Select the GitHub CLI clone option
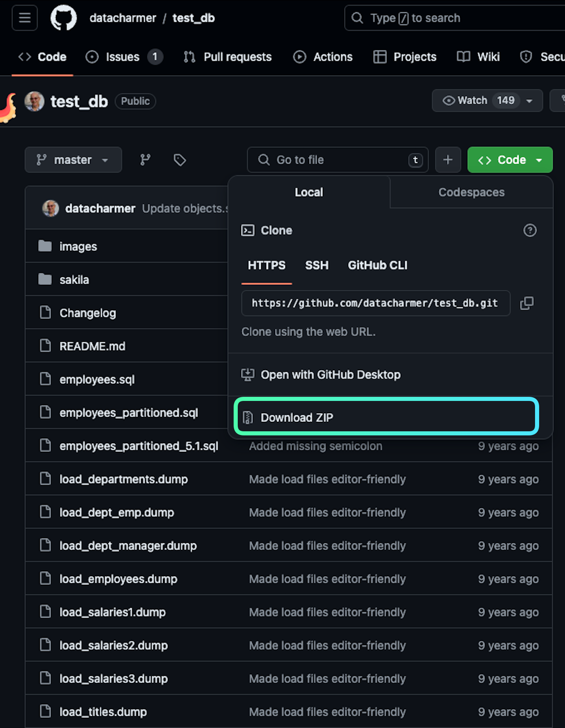Image resolution: width=565 pixels, height=728 pixels. pyautogui.click(x=378, y=266)
